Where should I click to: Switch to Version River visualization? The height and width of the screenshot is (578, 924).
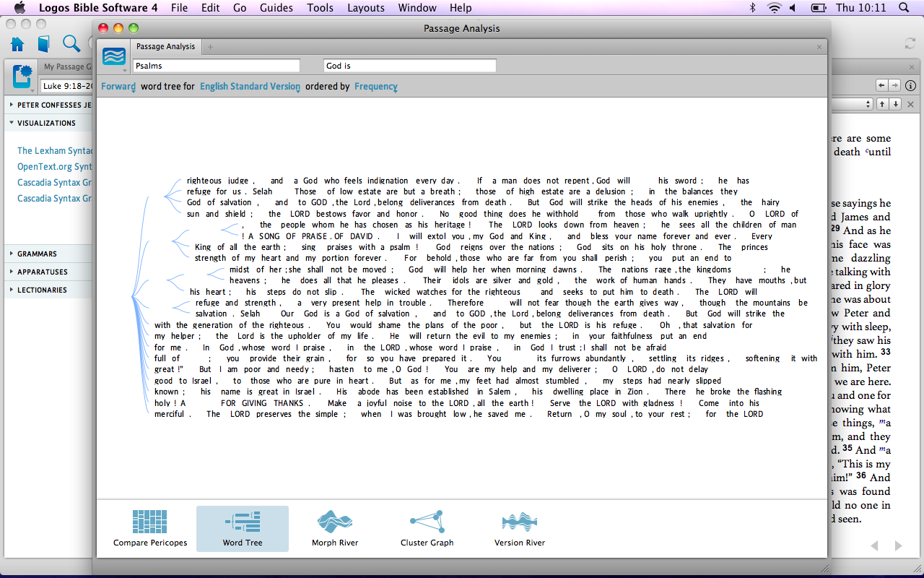(520, 528)
